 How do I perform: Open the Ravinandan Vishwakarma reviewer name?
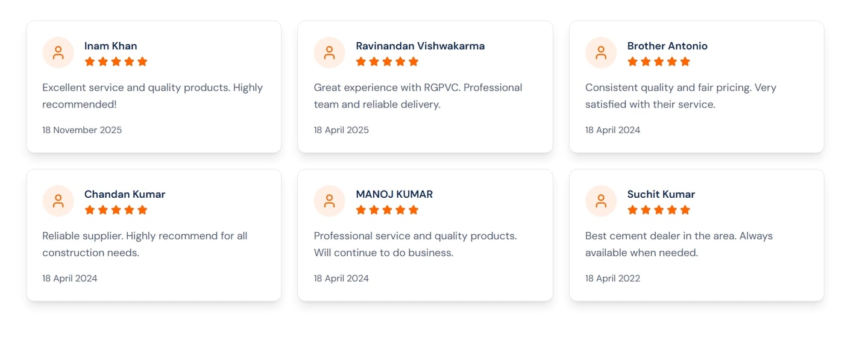[420, 46]
